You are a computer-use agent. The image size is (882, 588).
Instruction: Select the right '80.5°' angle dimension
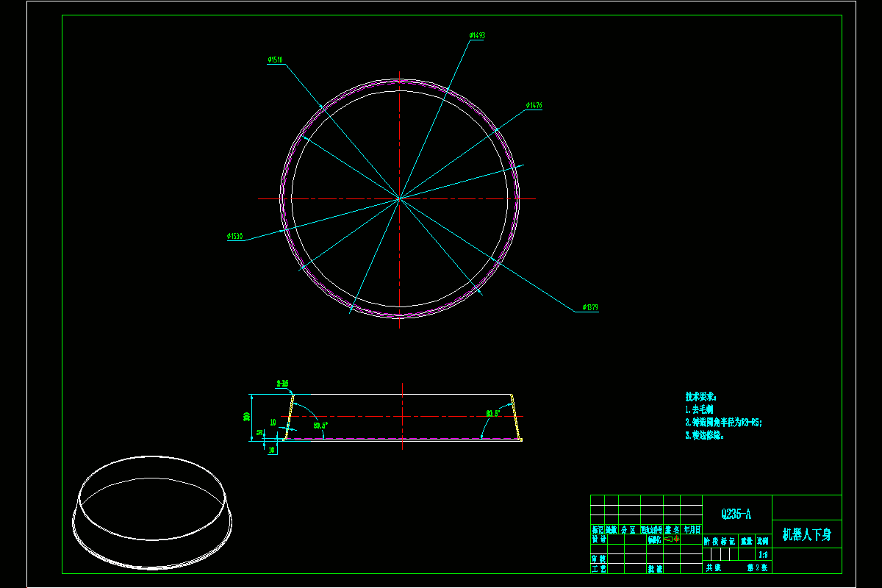pos(492,414)
